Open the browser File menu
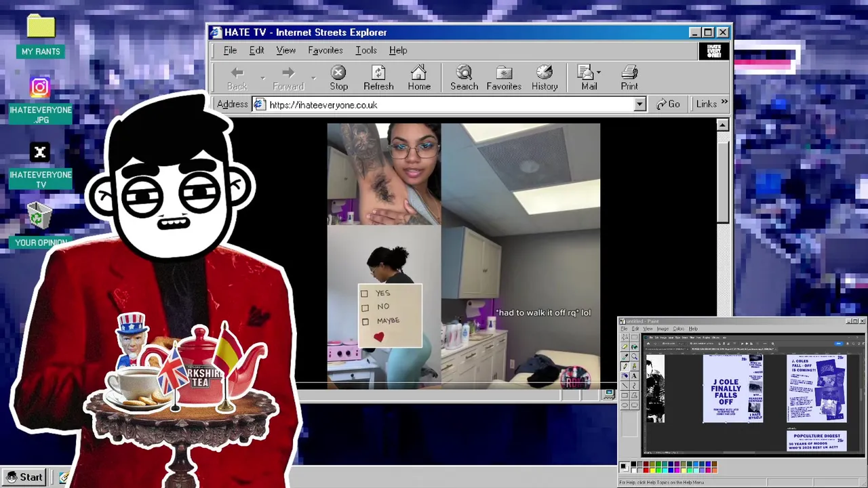Viewport: 868px width, 488px height. pyautogui.click(x=230, y=50)
